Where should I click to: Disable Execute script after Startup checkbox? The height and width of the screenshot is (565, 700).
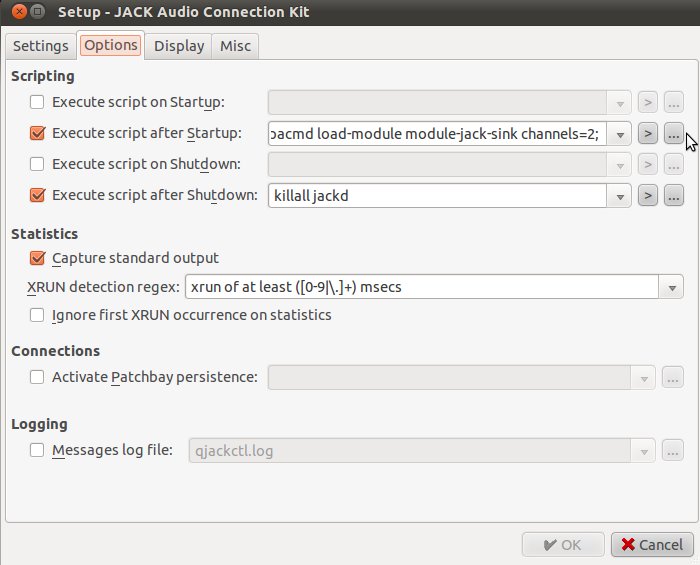(37, 133)
